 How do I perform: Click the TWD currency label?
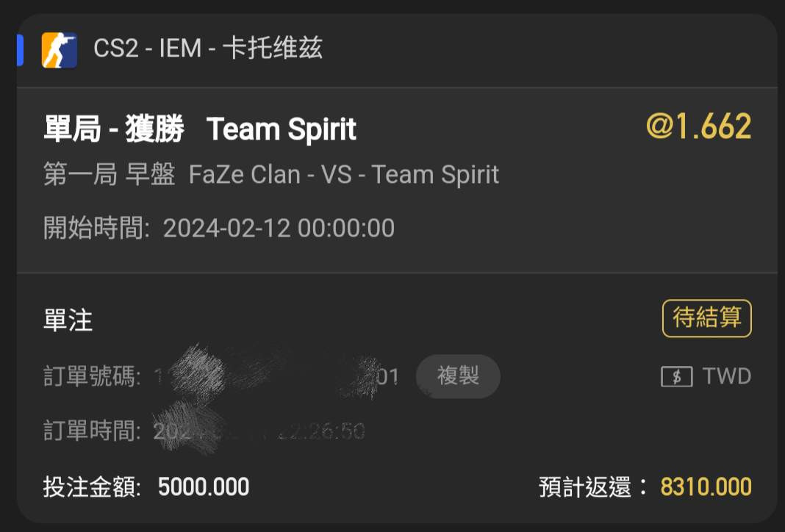tap(727, 376)
